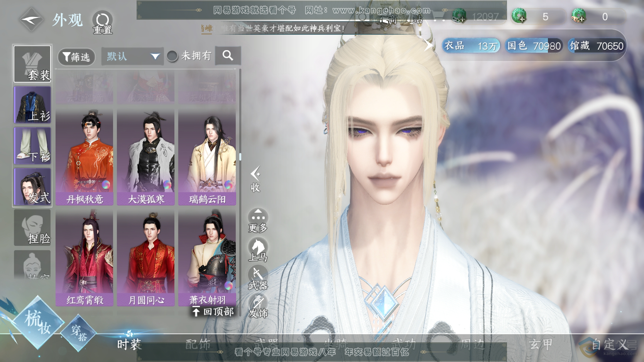644x362 pixels.
Task: Switch to the 武功 martial arts tab
Action: point(404,344)
